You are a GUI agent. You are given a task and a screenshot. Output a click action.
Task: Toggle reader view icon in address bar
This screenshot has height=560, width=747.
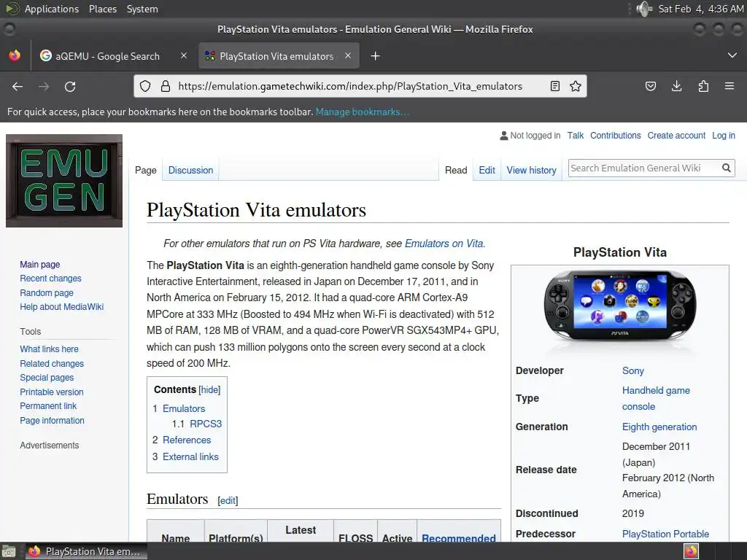[x=555, y=86]
